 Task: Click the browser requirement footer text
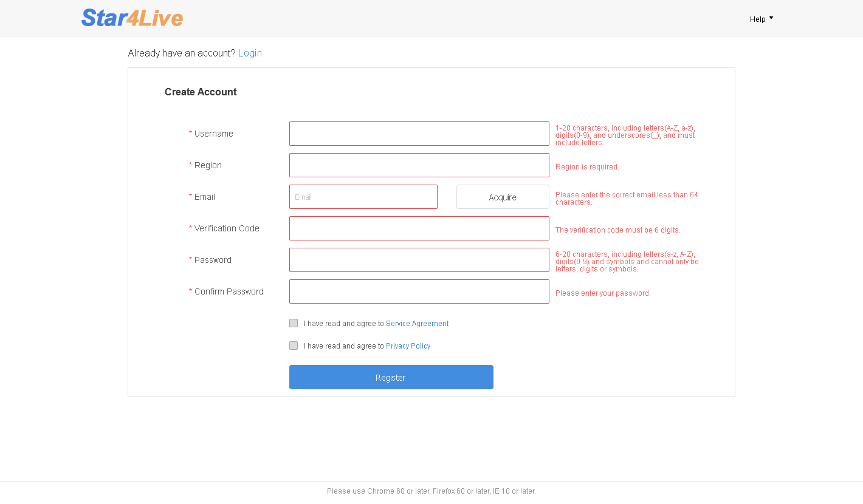[431, 491]
